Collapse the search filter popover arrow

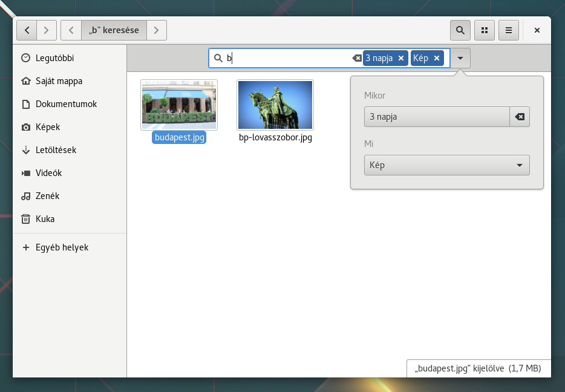[x=460, y=58]
